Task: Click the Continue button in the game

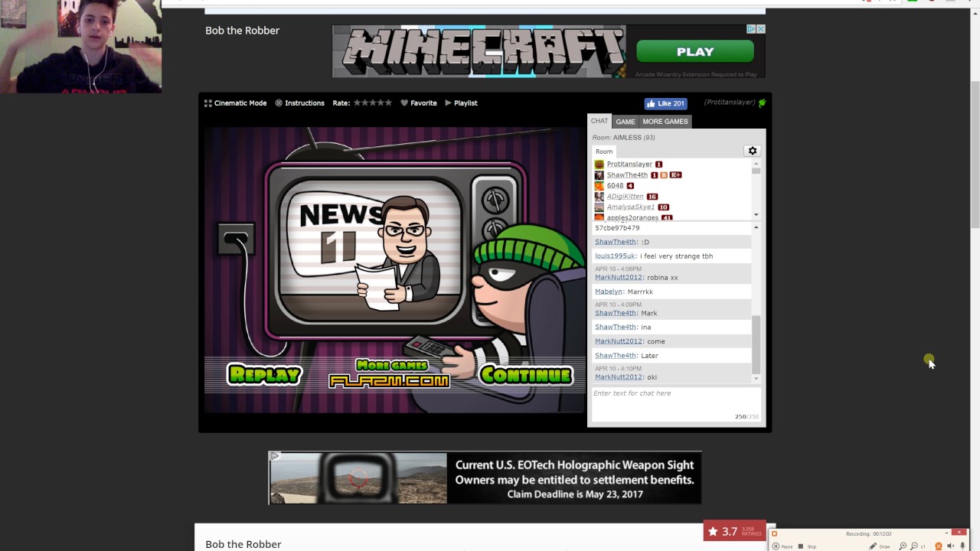Action: click(x=525, y=375)
